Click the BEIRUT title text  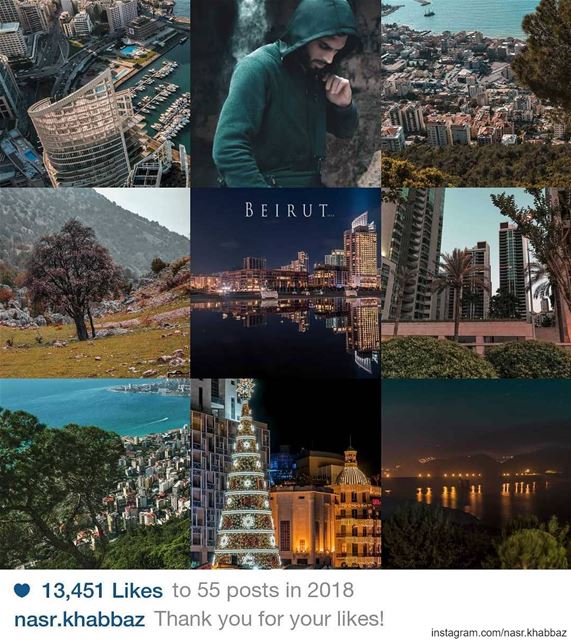click(286, 210)
